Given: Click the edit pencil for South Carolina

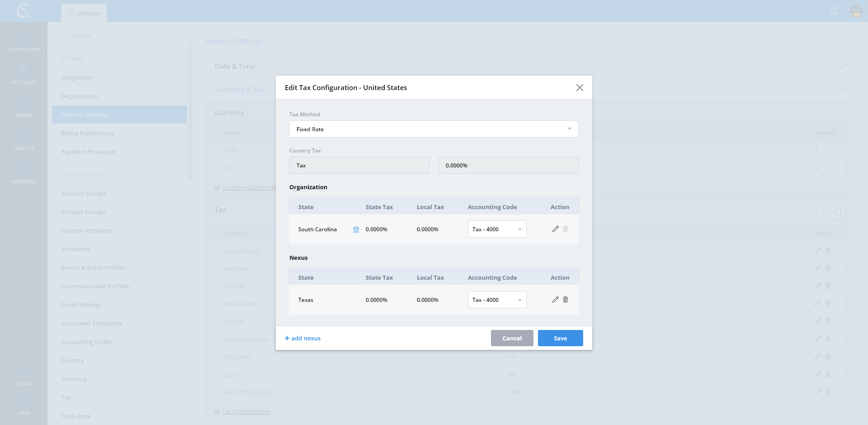Looking at the screenshot, I should coord(555,229).
